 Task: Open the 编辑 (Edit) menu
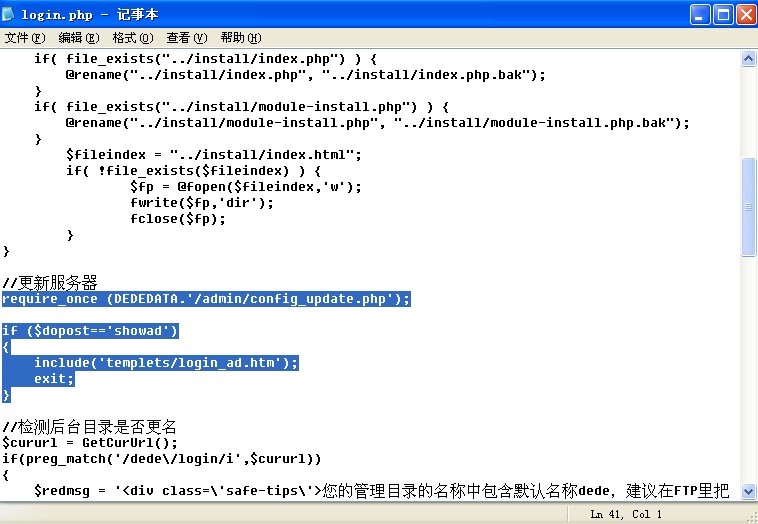point(78,38)
